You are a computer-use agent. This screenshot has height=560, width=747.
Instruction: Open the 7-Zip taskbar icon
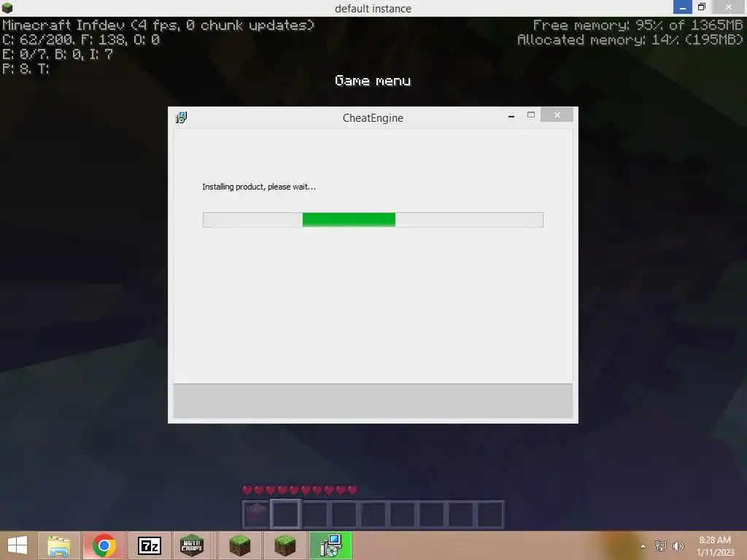pyautogui.click(x=150, y=545)
